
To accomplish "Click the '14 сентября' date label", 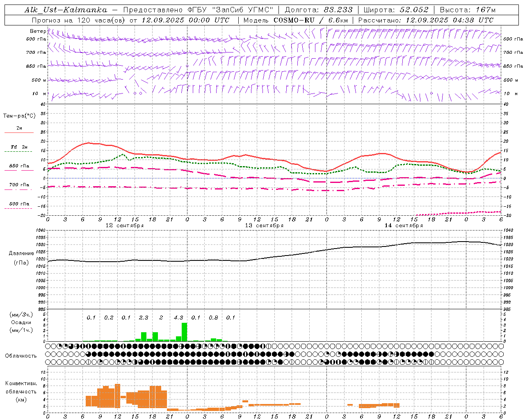I will [404, 226].
